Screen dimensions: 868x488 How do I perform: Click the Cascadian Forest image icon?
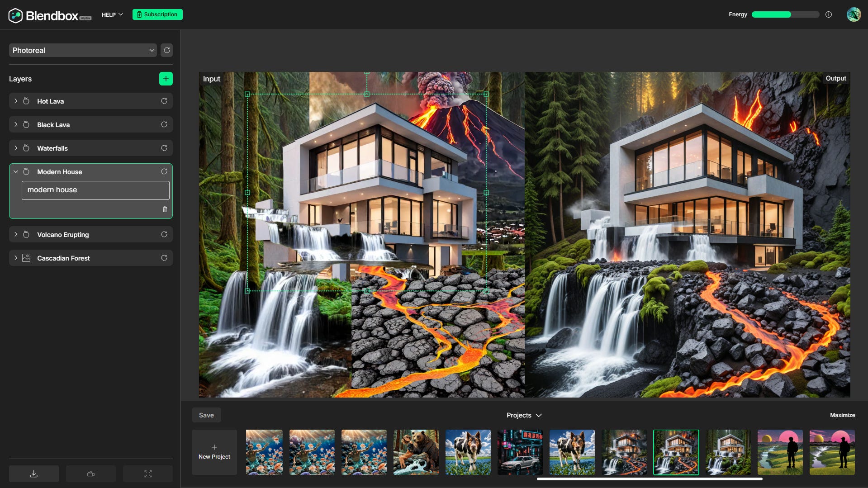point(26,258)
